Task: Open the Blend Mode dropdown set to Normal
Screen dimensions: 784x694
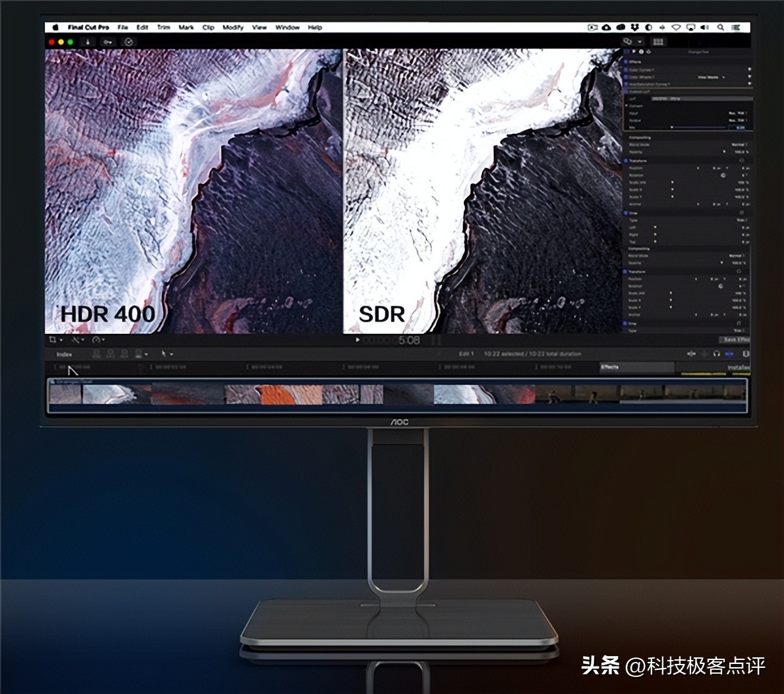Action: click(x=737, y=144)
